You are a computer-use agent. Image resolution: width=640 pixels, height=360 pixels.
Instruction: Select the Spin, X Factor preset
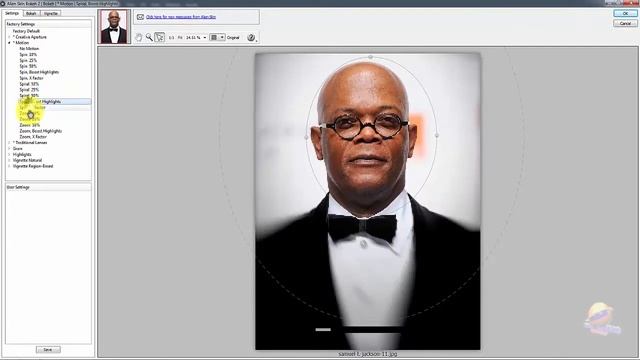pos(31,78)
